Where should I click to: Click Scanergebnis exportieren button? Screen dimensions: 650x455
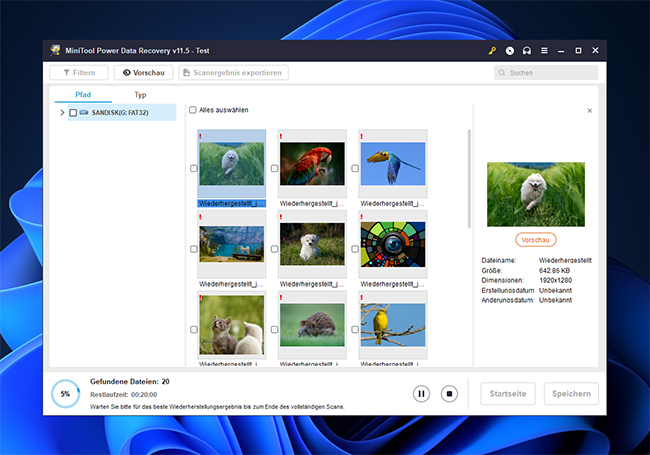pos(233,73)
